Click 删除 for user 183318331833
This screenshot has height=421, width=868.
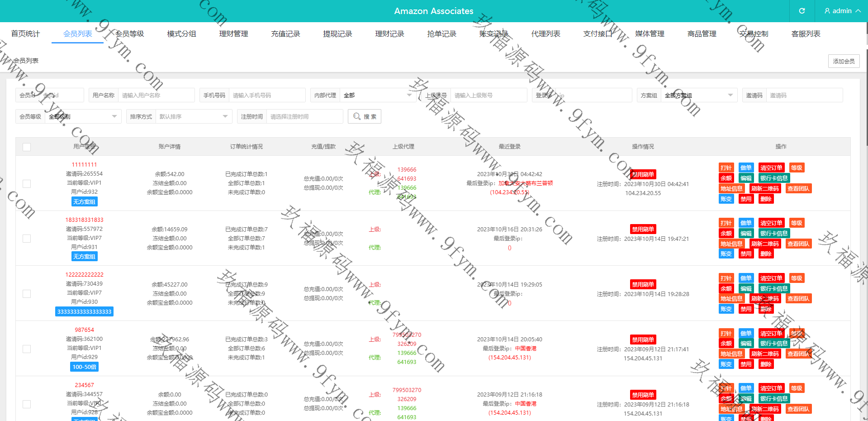pos(766,254)
